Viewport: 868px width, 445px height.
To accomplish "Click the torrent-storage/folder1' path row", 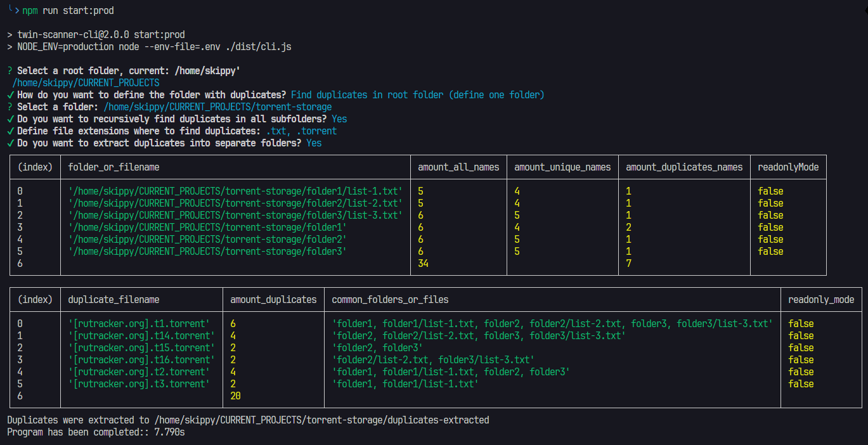I will 207,228.
